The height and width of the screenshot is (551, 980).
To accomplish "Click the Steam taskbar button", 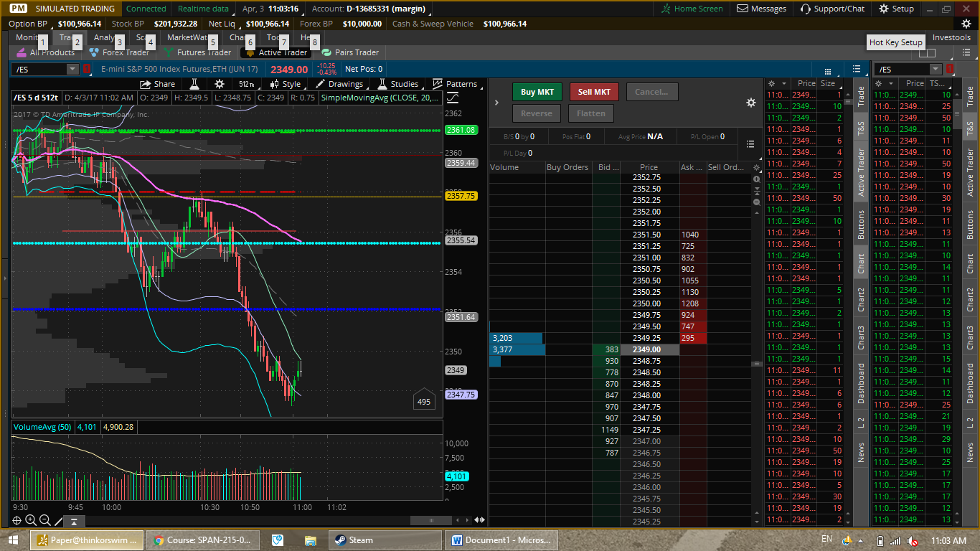I will (x=385, y=540).
